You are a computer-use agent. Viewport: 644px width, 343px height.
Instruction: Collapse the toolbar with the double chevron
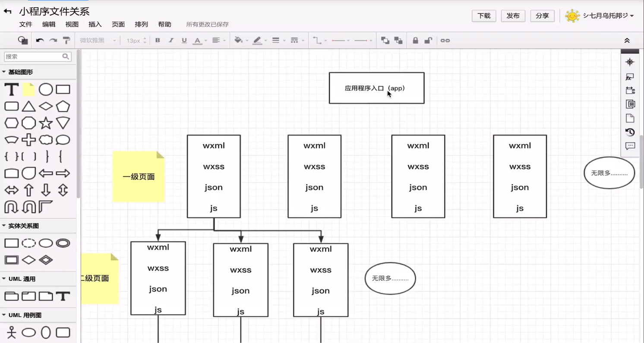[x=627, y=41]
